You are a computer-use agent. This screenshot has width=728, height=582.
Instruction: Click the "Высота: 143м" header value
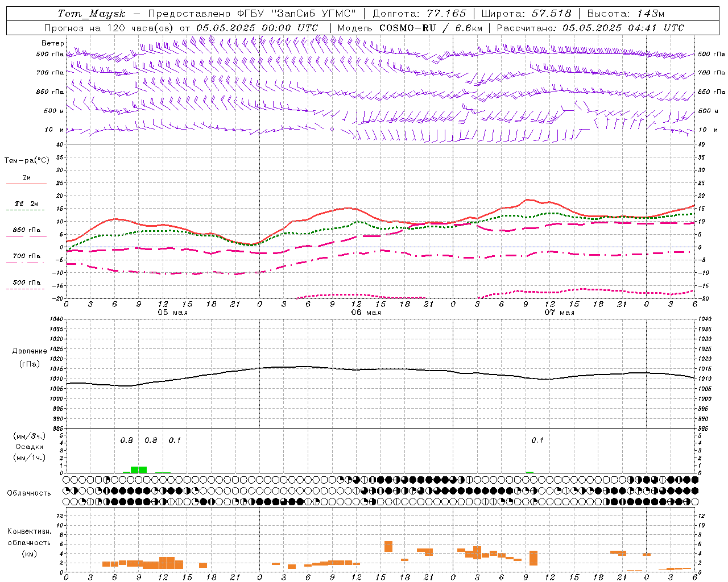(x=626, y=14)
